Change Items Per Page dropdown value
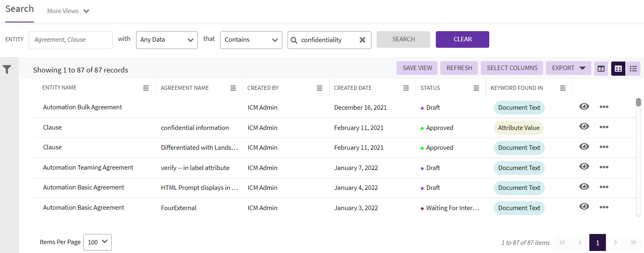Screen dimensions: 644x253 coord(97,242)
